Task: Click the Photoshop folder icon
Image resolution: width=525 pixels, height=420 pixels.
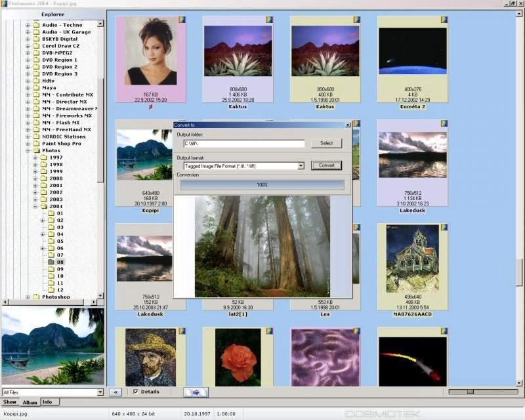Action: pyautogui.click(x=36, y=297)
